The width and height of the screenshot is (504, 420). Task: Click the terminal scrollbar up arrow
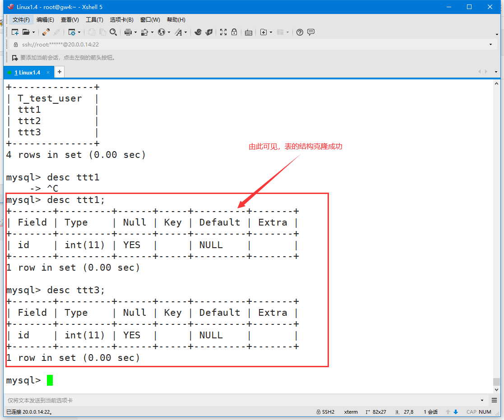497,83
